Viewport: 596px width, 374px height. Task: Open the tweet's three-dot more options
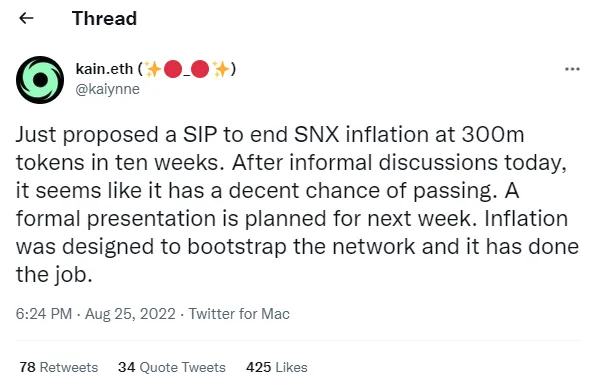[x=572, y=69]
